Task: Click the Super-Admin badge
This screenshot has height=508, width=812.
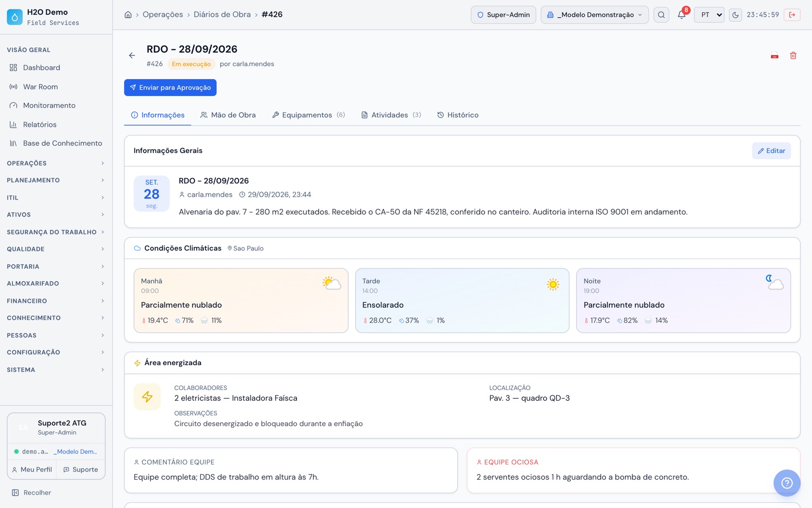Action: click(503, 15)
